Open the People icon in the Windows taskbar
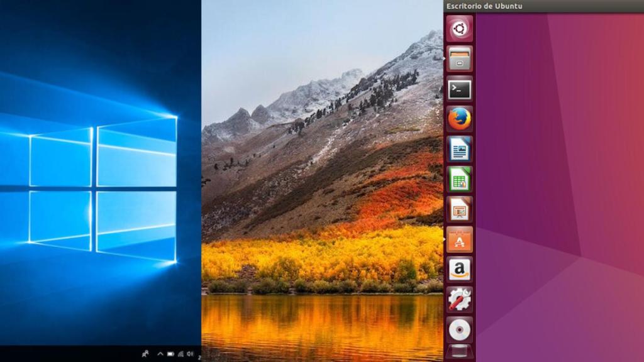 coord(145,353)
